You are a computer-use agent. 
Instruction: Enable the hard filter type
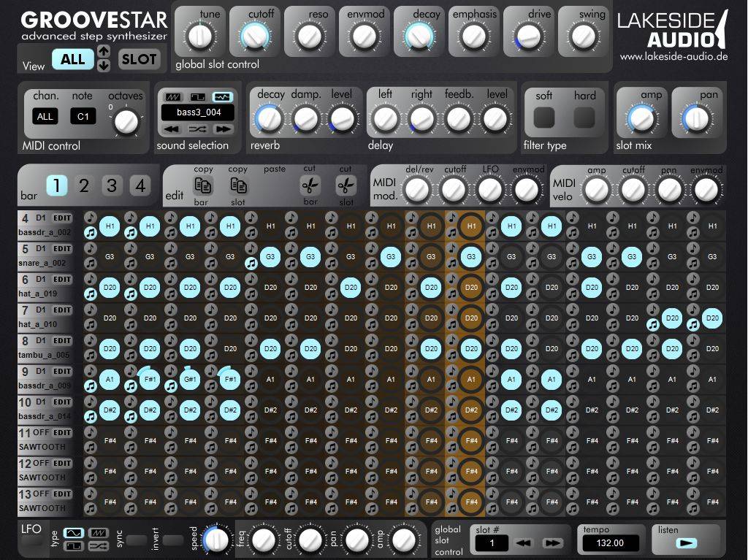click(584, 117)
